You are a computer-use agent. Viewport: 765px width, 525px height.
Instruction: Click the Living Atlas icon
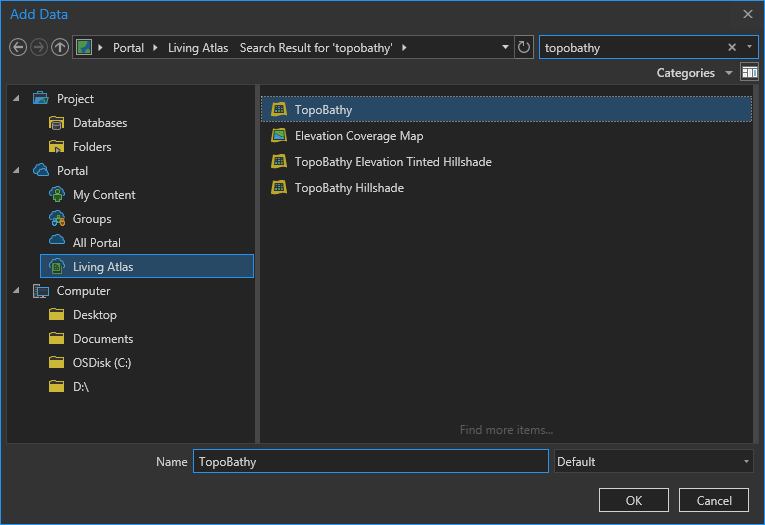tap(57, 266)
